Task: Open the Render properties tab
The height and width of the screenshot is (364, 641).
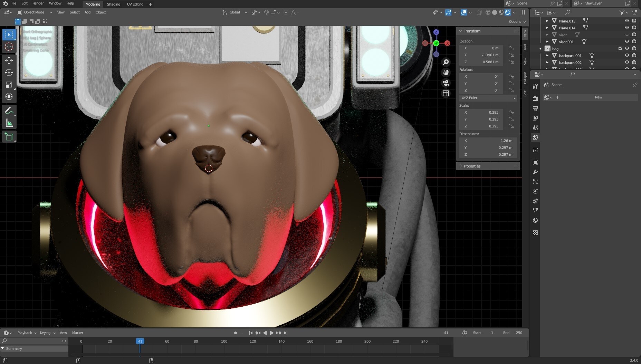Action: point(535,99)
